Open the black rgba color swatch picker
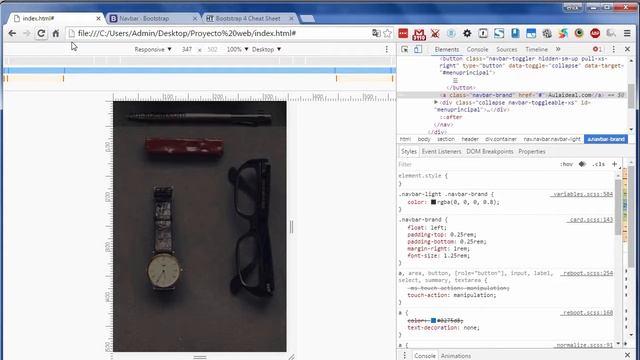Viewport: 640px width, 360px height. pos(433,202)
